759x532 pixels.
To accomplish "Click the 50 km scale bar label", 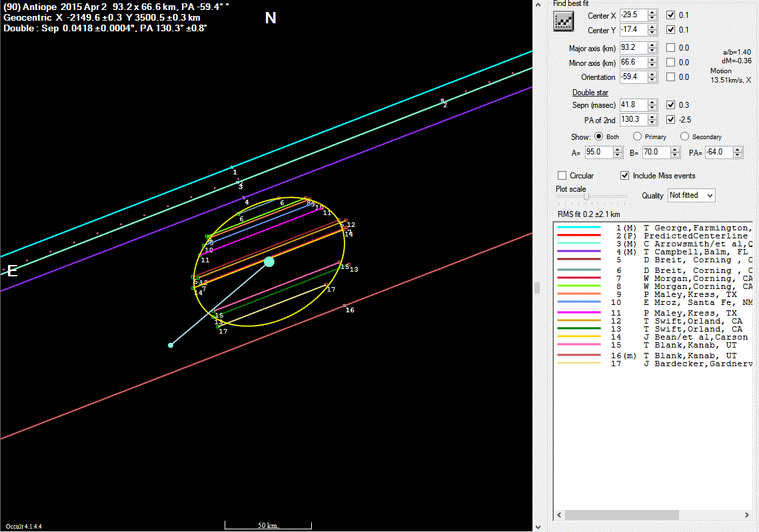I will [268, 525].
